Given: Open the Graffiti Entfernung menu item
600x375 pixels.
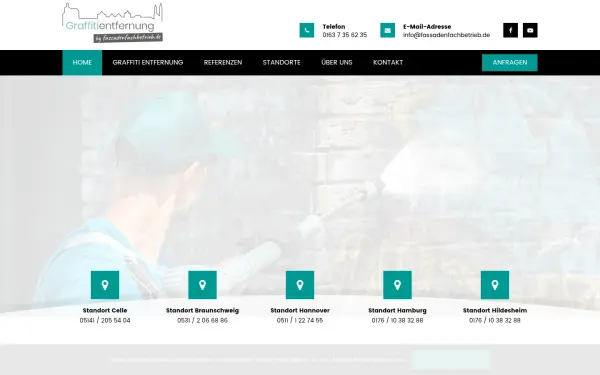Looking at the screenshot, I should pyautogui.click(x=148, y=62).
